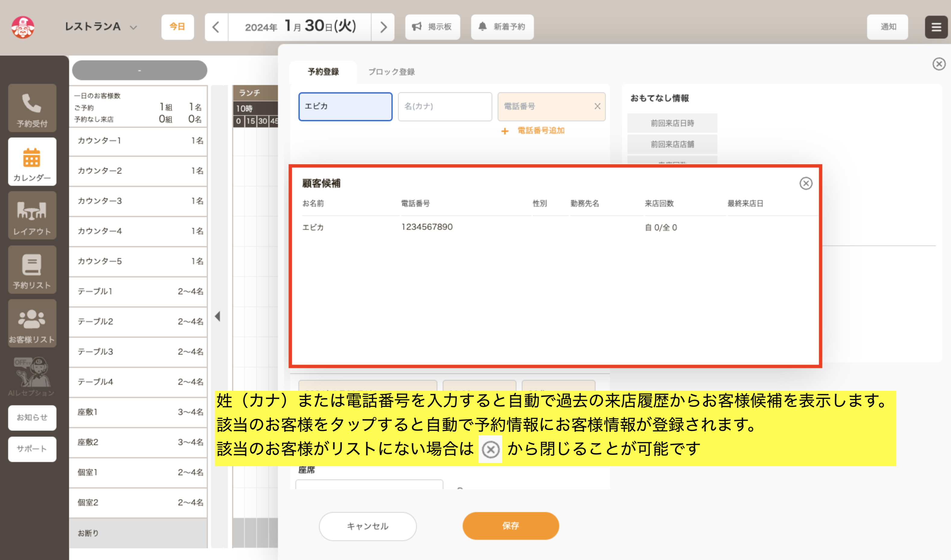Clear the 電話番号 field with X
The height and width of the screenshot is (560, 951).
click(x=597, y=106)
